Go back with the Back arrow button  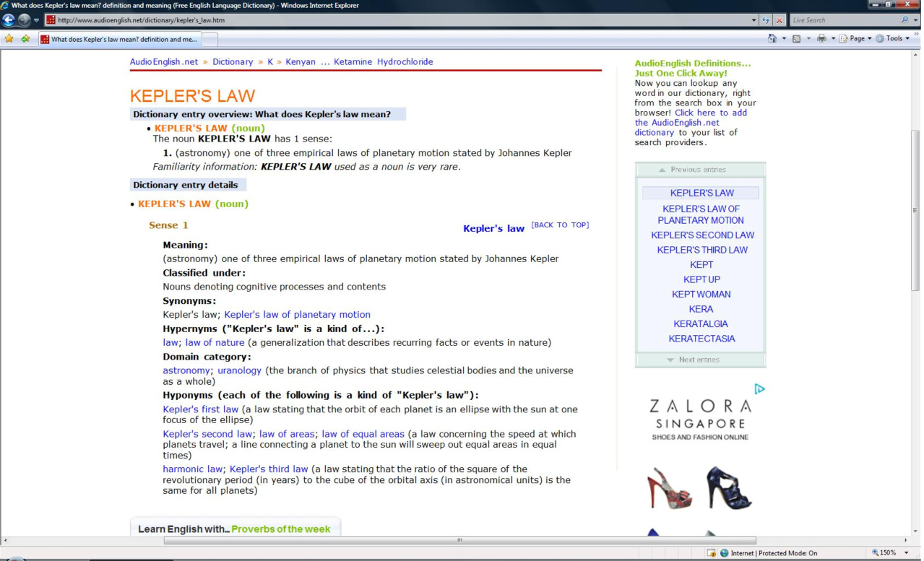[9, 20]
